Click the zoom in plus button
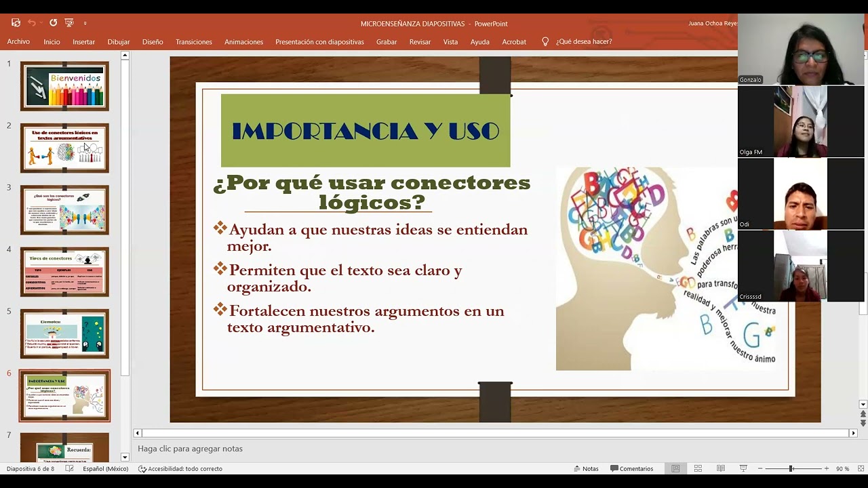 tap(826, 468)
